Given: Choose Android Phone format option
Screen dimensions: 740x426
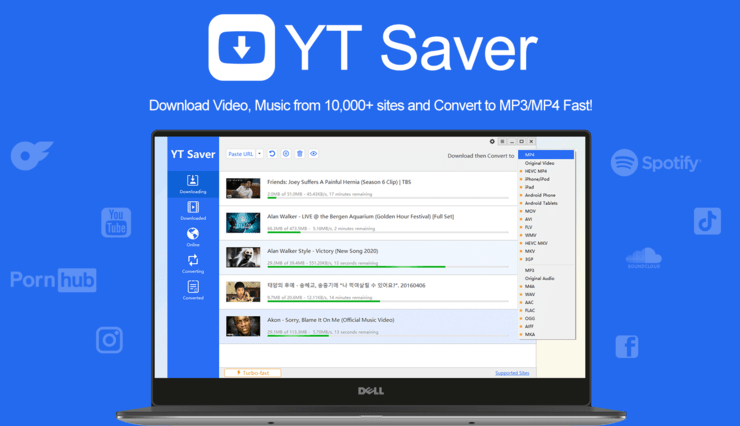Looking at the screenshot, I should (540, 195).
